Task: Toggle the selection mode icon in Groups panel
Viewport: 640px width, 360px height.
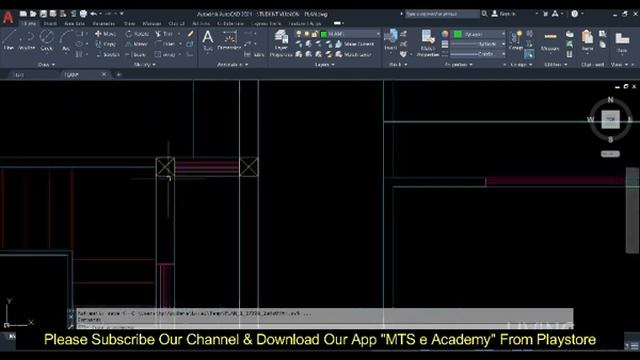Action: [529, 54]
